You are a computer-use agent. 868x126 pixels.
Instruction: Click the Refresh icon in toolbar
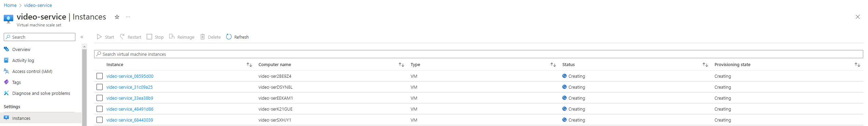click(229, 37)
